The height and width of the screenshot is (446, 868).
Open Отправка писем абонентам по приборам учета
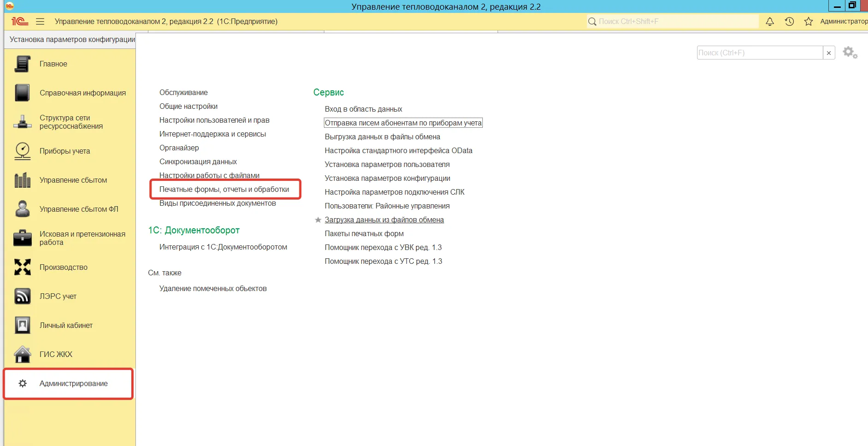click(403, 123)
